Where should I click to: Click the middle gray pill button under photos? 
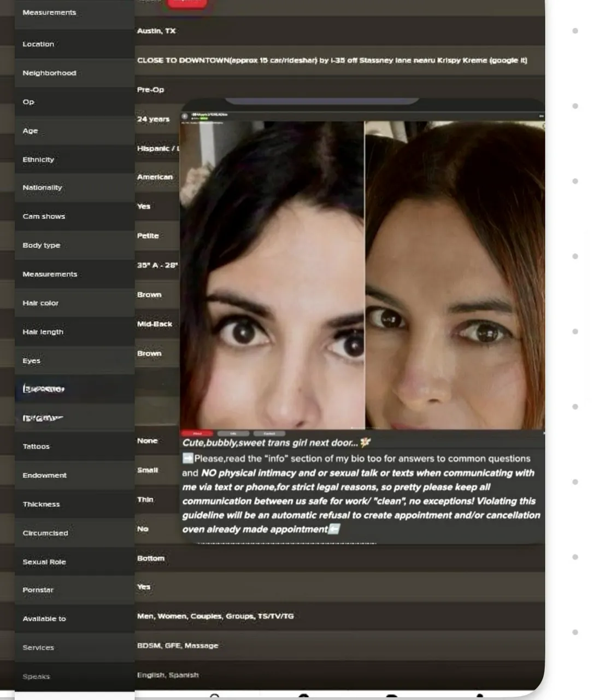pyautogui.click(x=233, y=433)
